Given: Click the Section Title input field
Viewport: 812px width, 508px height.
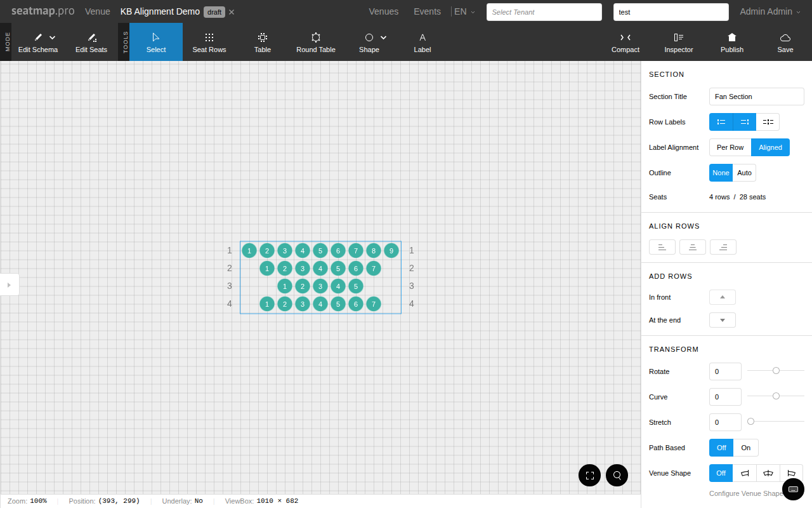Looking at the screenshot, I should (x=756, y=97).
